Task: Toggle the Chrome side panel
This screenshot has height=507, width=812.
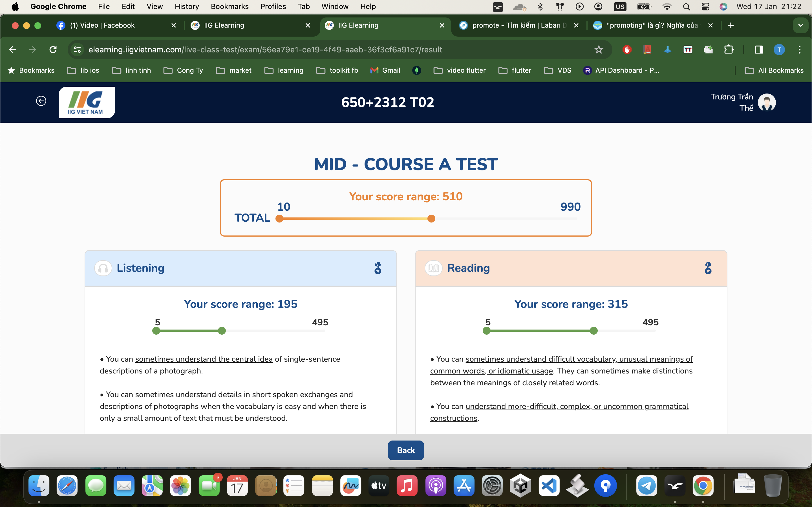Action: [x=759, y=50]
